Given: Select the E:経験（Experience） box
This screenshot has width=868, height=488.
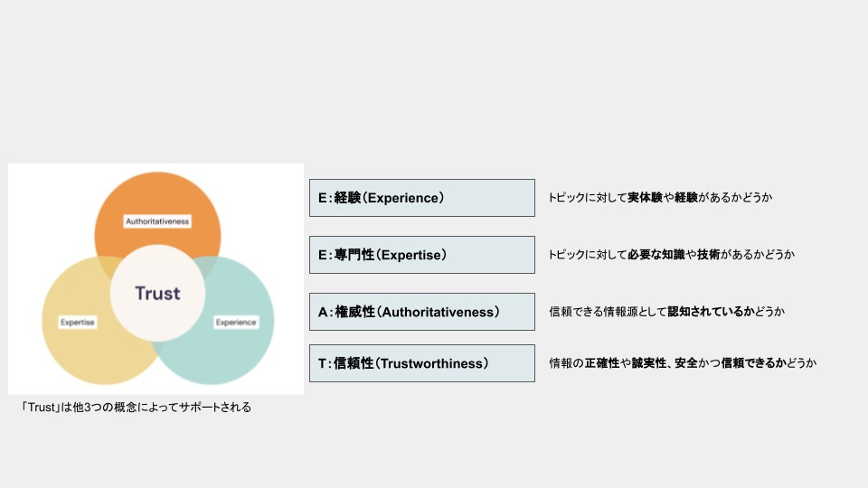Looking at the screenshot, I should click(421, 197).
